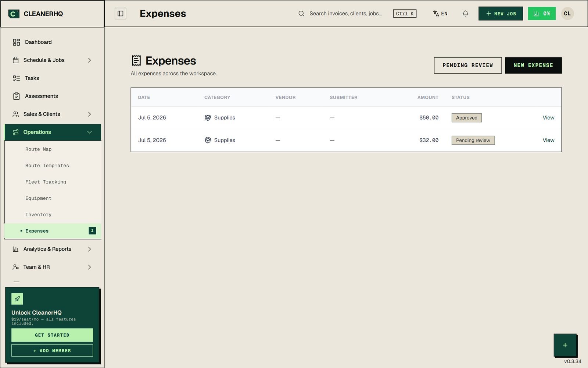Click the Status column header
Image resolution: width=588 pixels, height=368 pixels.
tap(460, 98)
